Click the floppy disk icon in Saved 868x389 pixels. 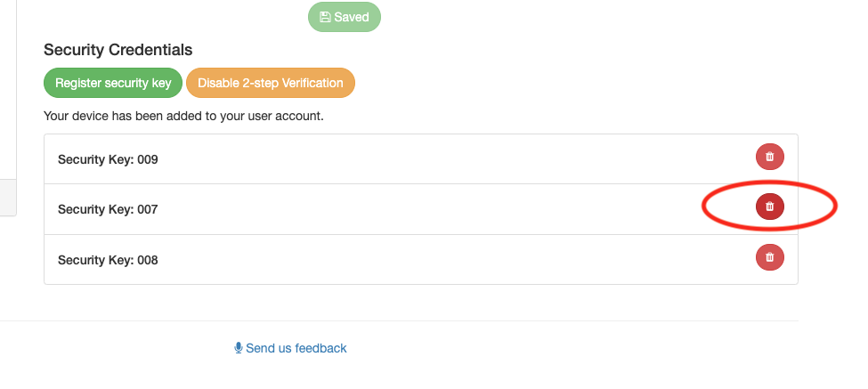tap(325, 17)
